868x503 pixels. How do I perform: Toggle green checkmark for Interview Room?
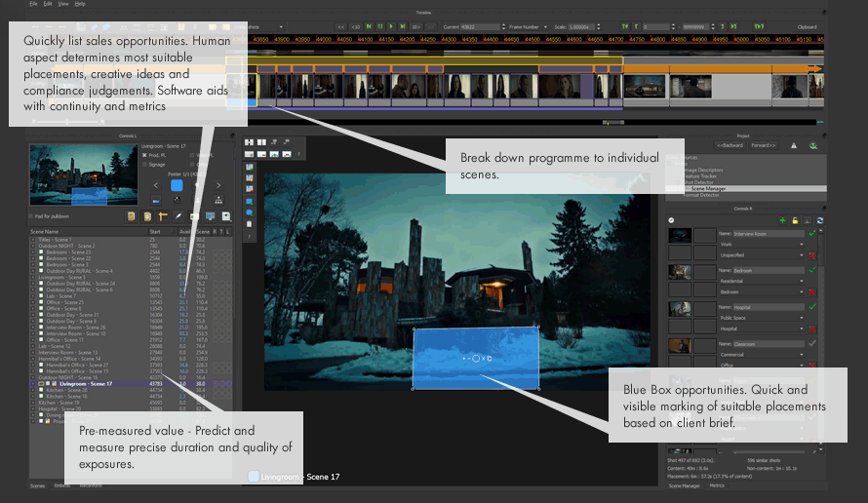pyautogui.click(x=812, y=234)
